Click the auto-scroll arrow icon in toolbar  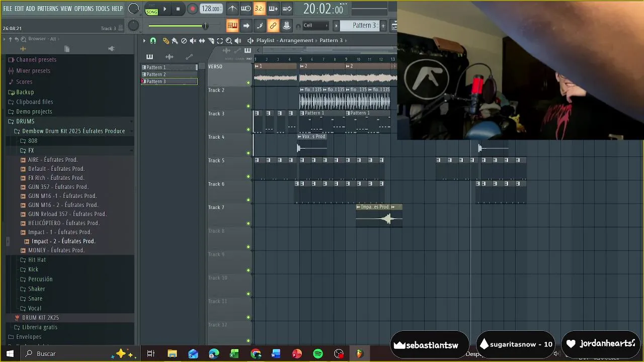click(x=246, y=26)
